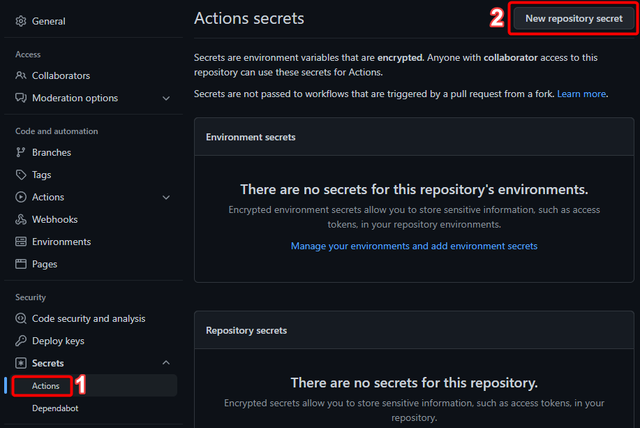640x428 pixels.
Task: Click the General gear icon
Action: tap(21, 21)
